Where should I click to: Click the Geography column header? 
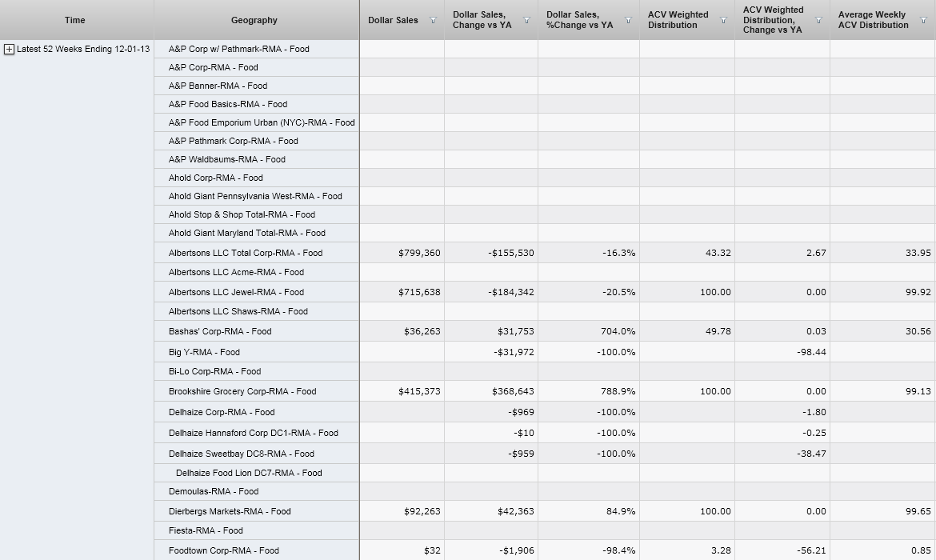tap(254, 20)
